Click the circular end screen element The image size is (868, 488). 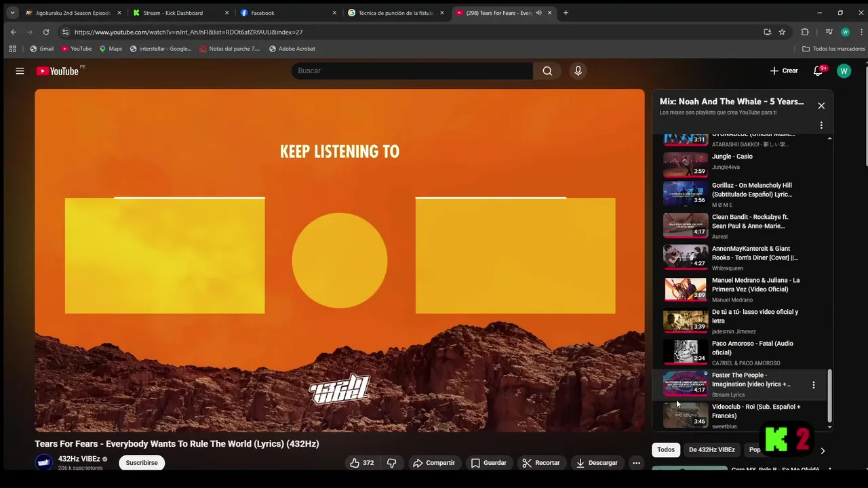coord(340,260)
